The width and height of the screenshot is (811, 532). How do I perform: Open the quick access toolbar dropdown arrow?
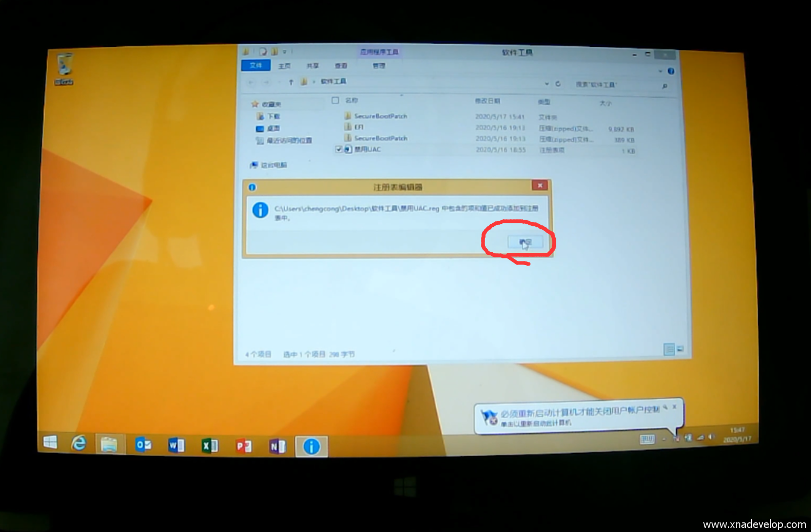tap(284, 52)
